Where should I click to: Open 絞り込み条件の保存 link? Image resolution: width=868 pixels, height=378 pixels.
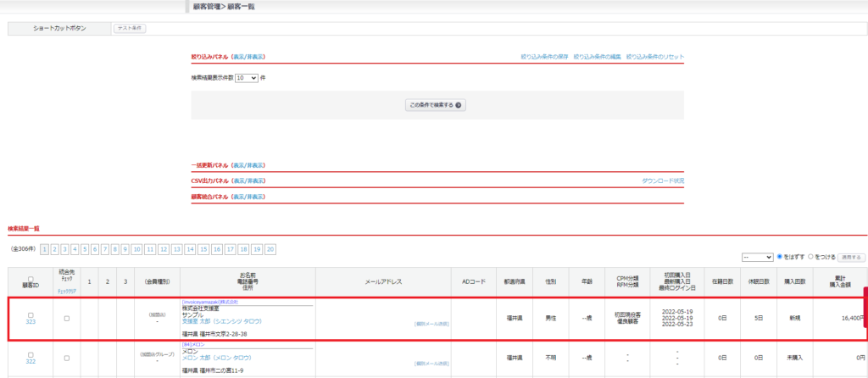tap(544, 57)
